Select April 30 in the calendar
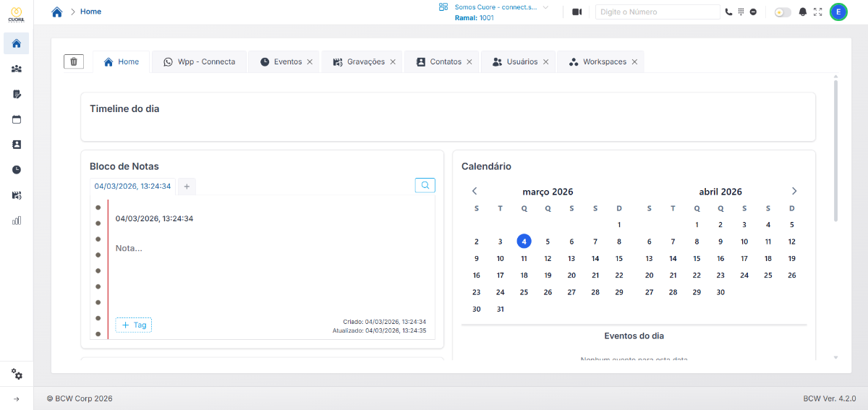Image resolution: width=868 pixels, height=410 pixels. point(720,292)
